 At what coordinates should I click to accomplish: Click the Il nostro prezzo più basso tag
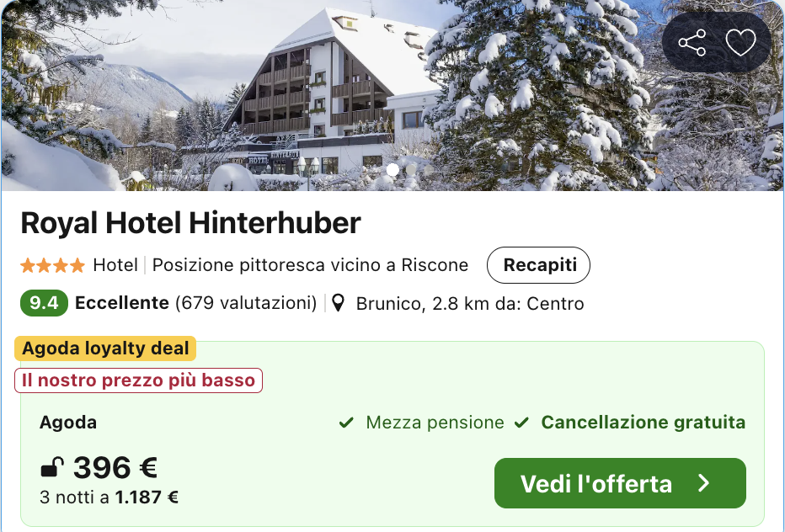[x=138, y=380]
